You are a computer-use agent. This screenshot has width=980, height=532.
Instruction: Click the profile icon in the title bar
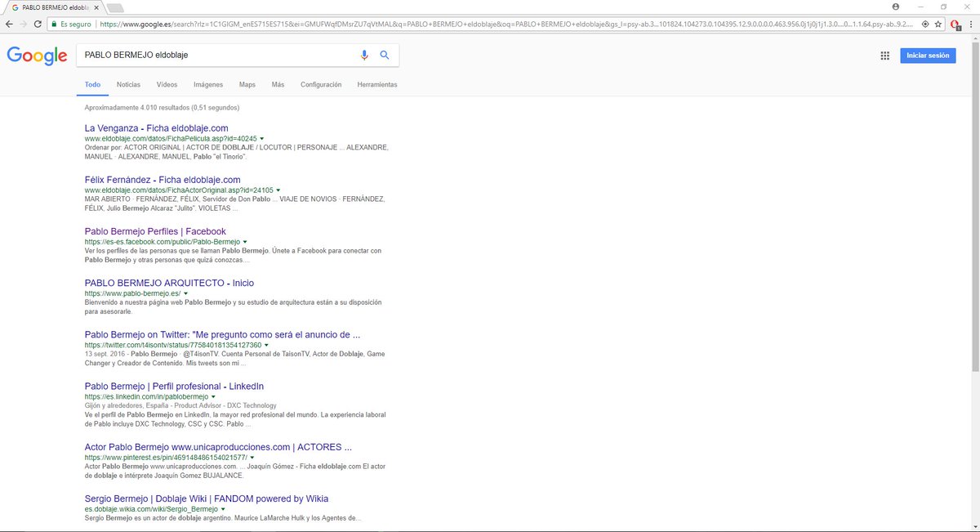click(x=896, y=7)
